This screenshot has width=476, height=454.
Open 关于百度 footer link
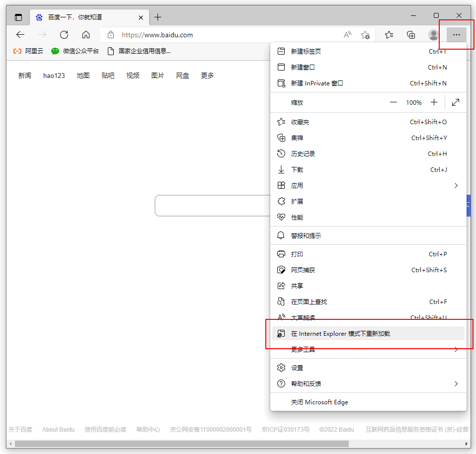(x=20, y=430)
